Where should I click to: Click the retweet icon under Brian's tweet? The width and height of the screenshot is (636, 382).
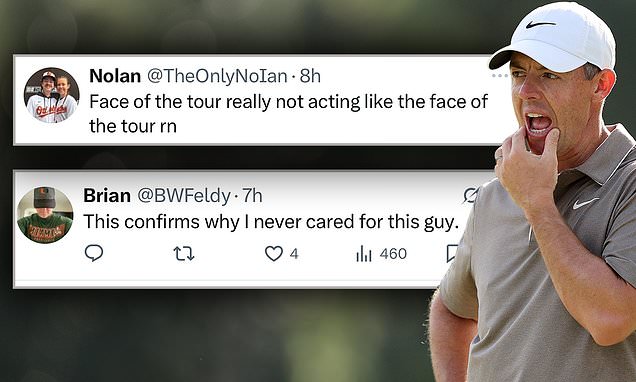(184, 254)
